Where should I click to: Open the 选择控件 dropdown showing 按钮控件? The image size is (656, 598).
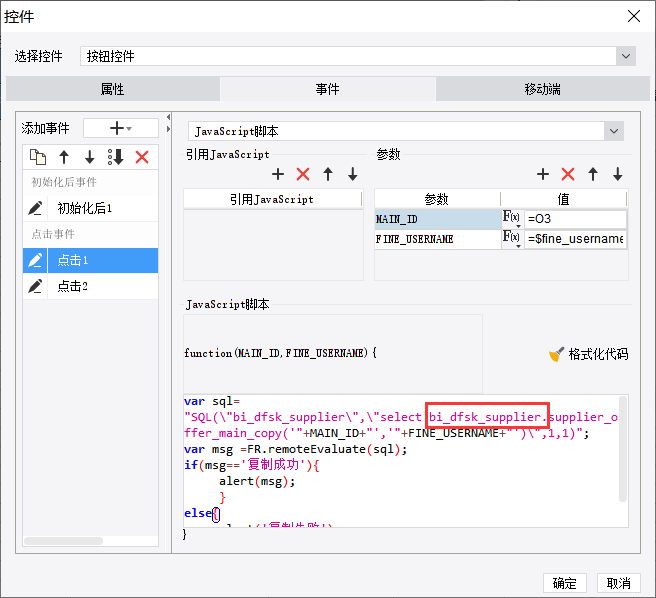pyautogui.click(x=358, y=56)
